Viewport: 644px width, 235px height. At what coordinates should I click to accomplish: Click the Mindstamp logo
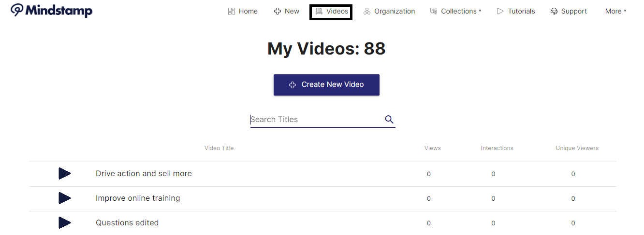pos(51,11)
